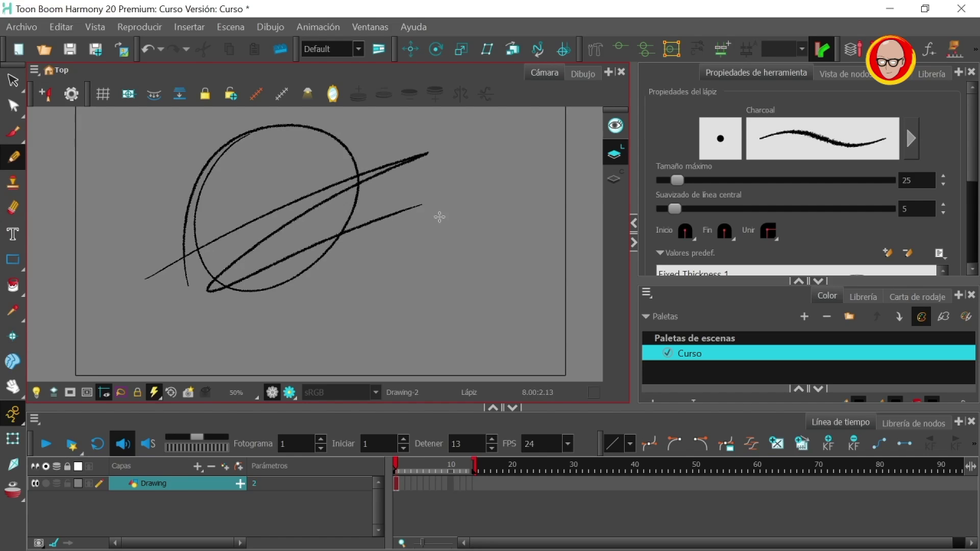Click the Rotate tool in toolbar

point(436,49)
